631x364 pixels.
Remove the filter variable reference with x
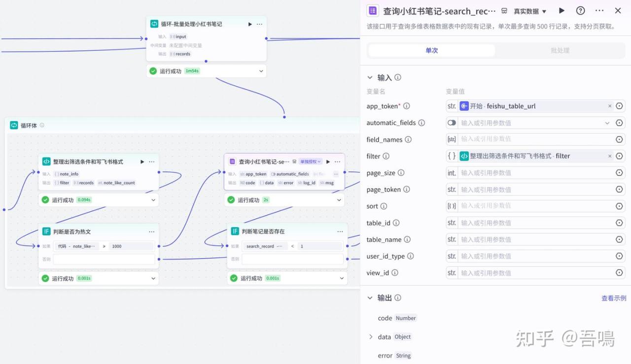(610, 156)
